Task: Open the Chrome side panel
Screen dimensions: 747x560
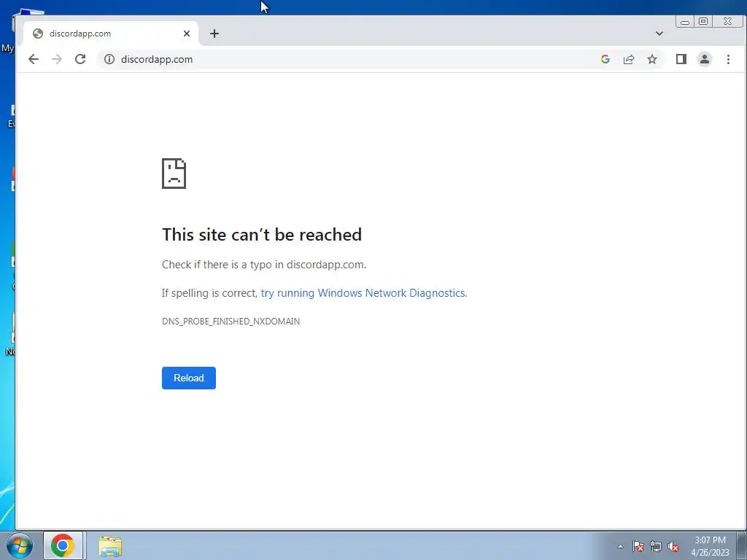Action: pos(681,59)
